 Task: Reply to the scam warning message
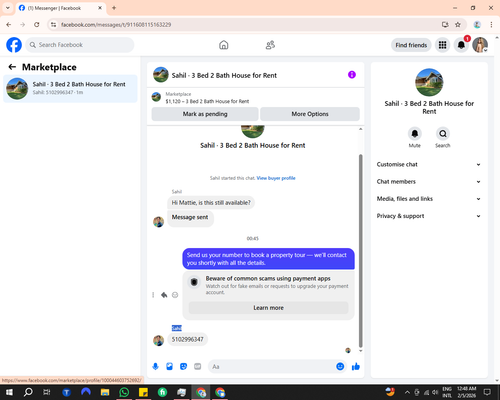tap(164, 295)
